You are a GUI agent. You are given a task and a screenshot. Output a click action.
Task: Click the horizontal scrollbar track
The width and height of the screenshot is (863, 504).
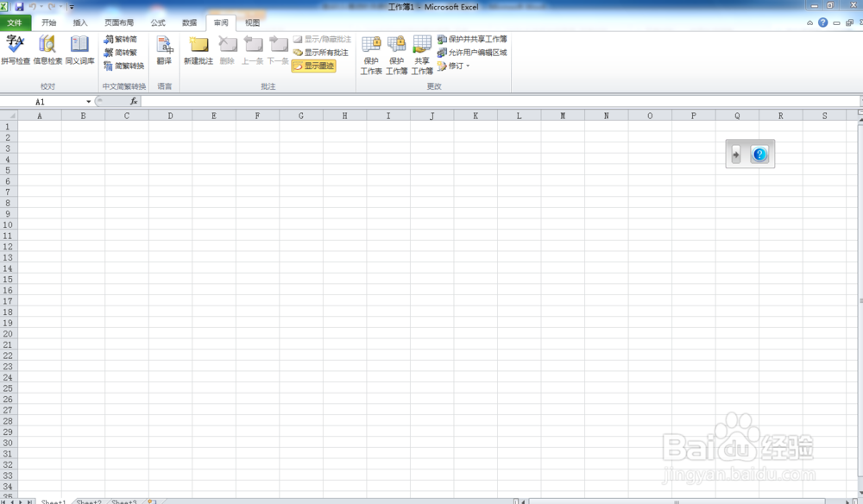(677, 501)
